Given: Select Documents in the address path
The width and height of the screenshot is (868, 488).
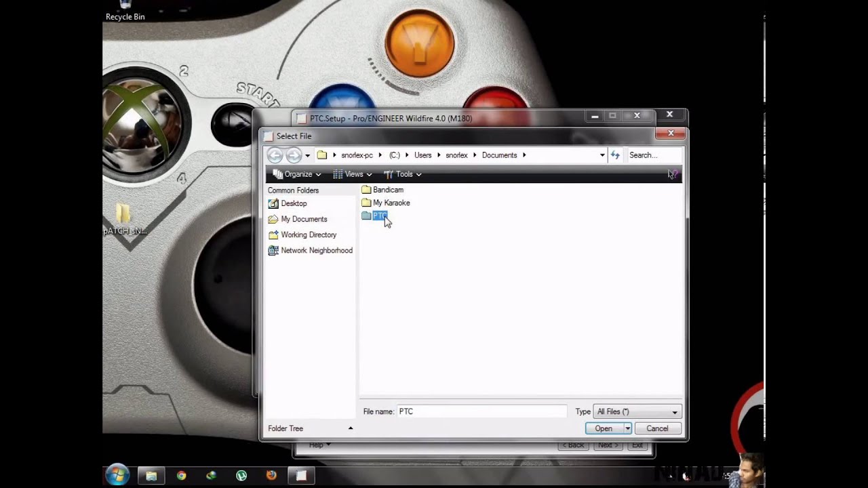Looking at the screenshot, I should click(499, 155).
